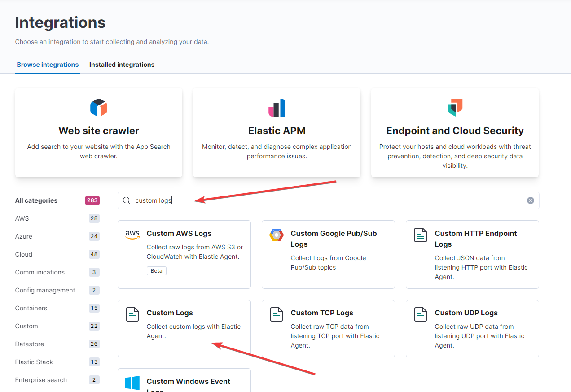571x392 pixels.
Task: Click the Windows icon on Custom Windows Event Logs
Action: [x=132, y=383]
